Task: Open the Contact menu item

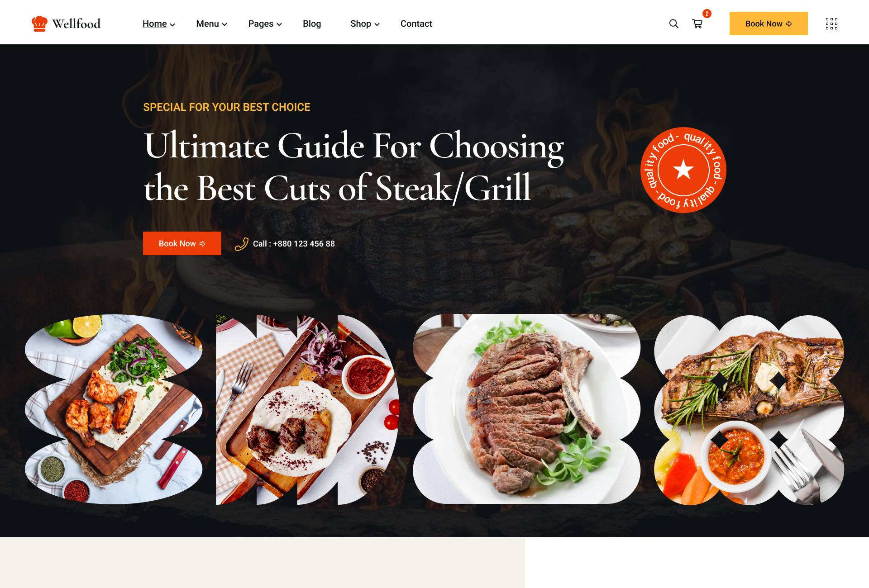Action: (x=416, y=24)
